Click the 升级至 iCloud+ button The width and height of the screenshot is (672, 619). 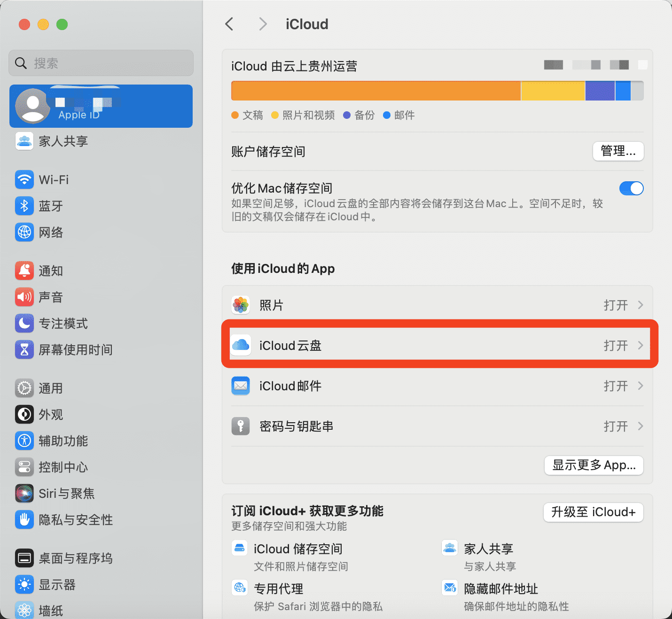tap(593, 512)
